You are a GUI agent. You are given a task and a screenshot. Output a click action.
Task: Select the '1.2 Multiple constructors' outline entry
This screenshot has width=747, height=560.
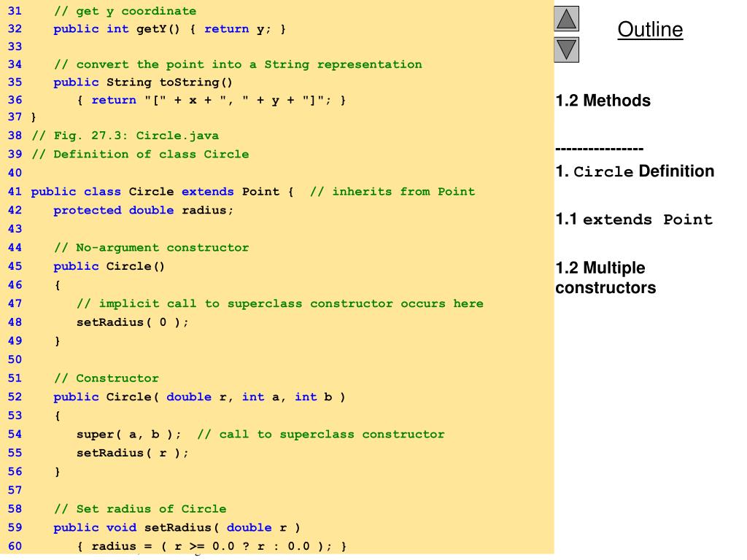click(605, 278)
